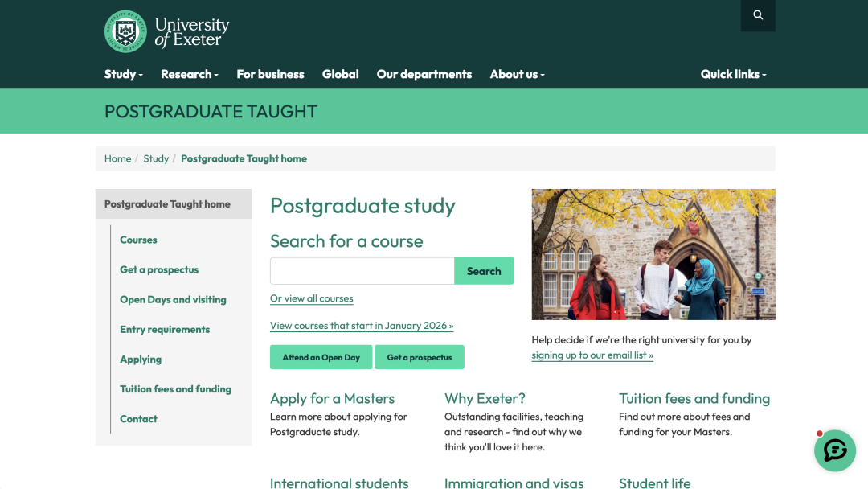868x489 pixels.
Task: Expand the Study dropdown menu
Action: click(x=123, y=74)
